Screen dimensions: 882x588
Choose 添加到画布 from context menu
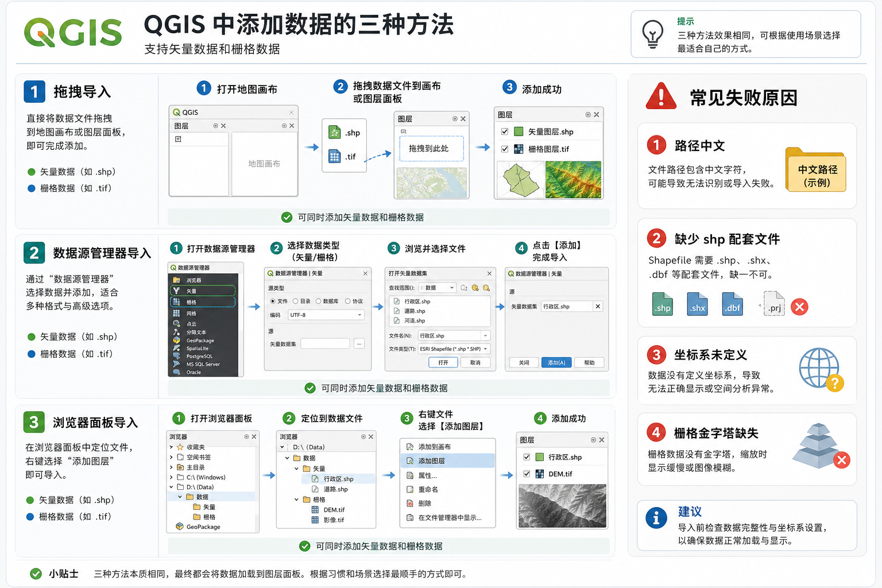447,447
